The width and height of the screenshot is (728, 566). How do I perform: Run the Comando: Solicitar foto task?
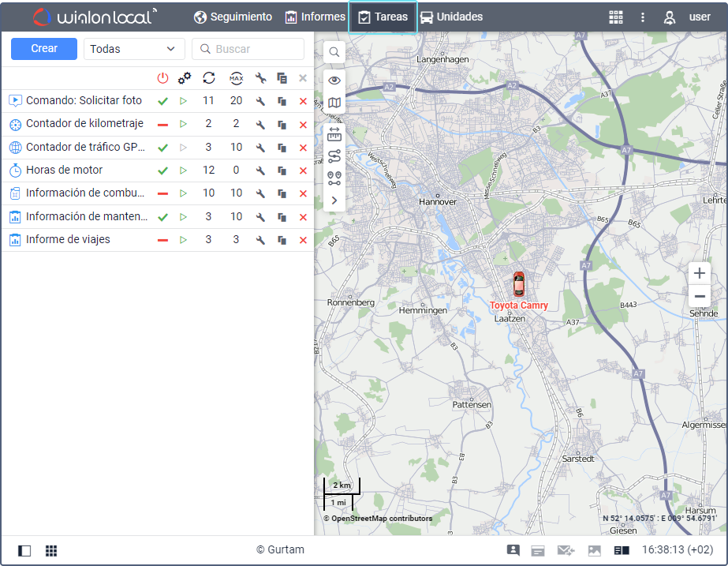click(184, 101)
